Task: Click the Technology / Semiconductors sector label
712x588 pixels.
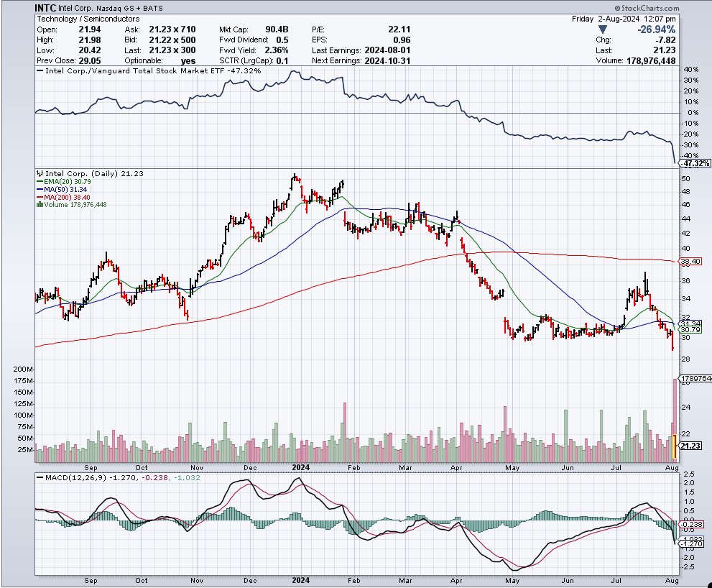Action: click(88, 19)
